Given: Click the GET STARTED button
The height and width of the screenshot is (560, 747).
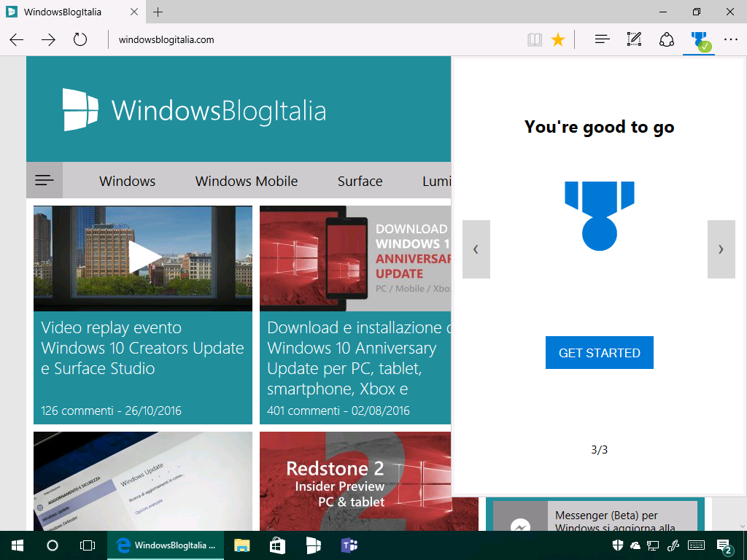Looking at the screenshot, I should click(x=600, y=353).
